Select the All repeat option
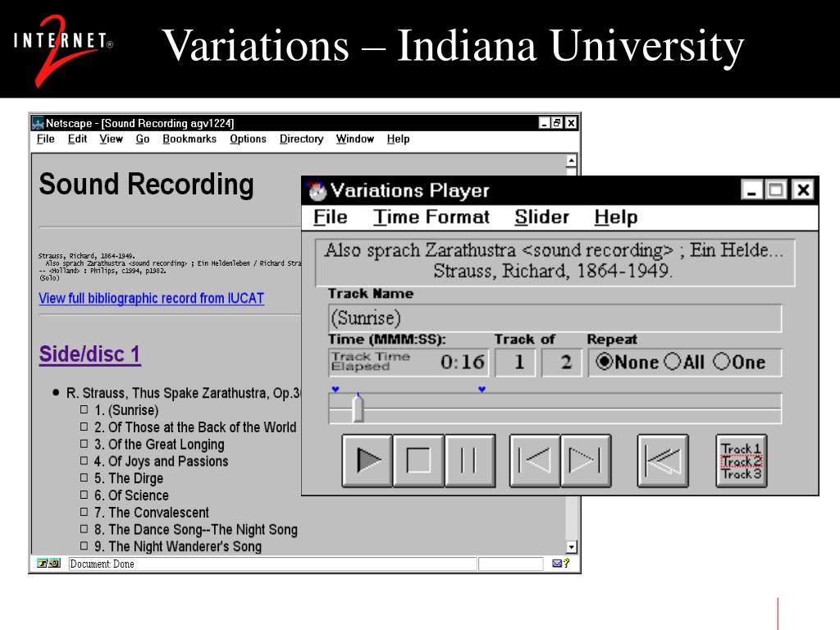This screenshot has height=630, width=840. (685, 362)
